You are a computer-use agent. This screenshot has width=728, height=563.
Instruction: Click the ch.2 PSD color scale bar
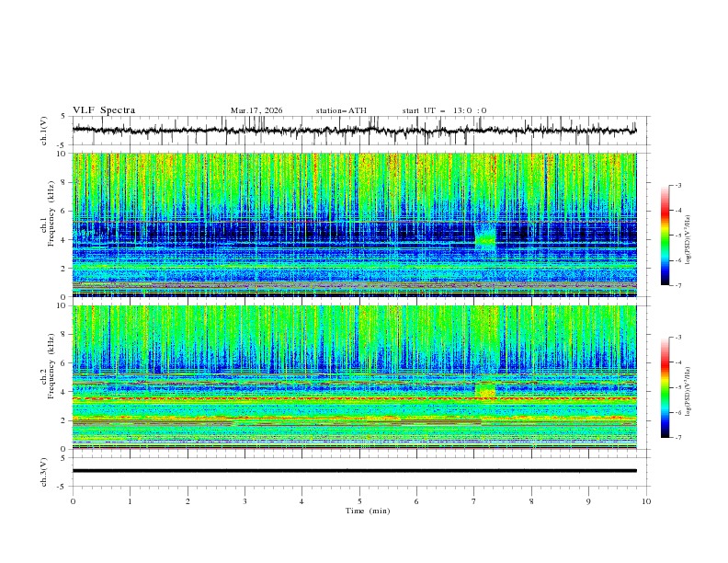(665, 387)
